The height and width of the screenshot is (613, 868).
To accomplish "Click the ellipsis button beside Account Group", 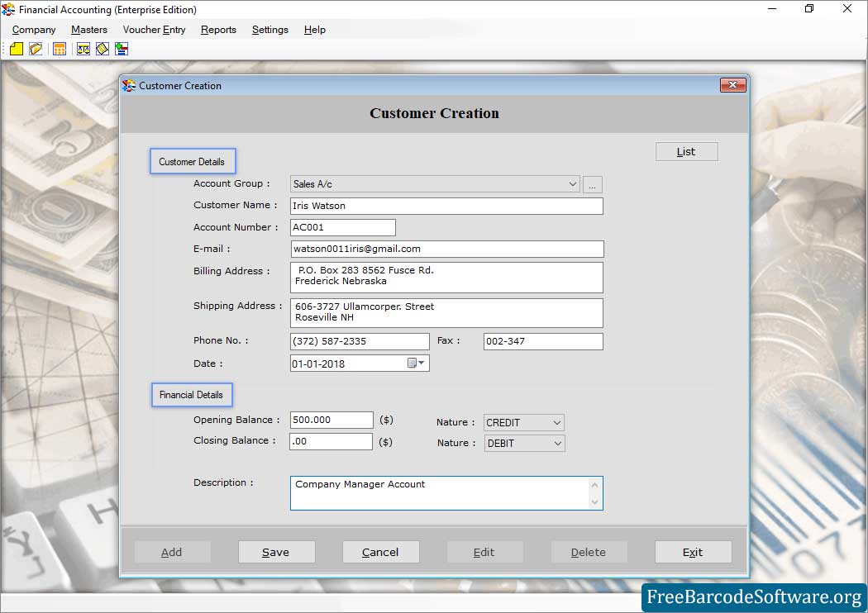I will [593, 184].
